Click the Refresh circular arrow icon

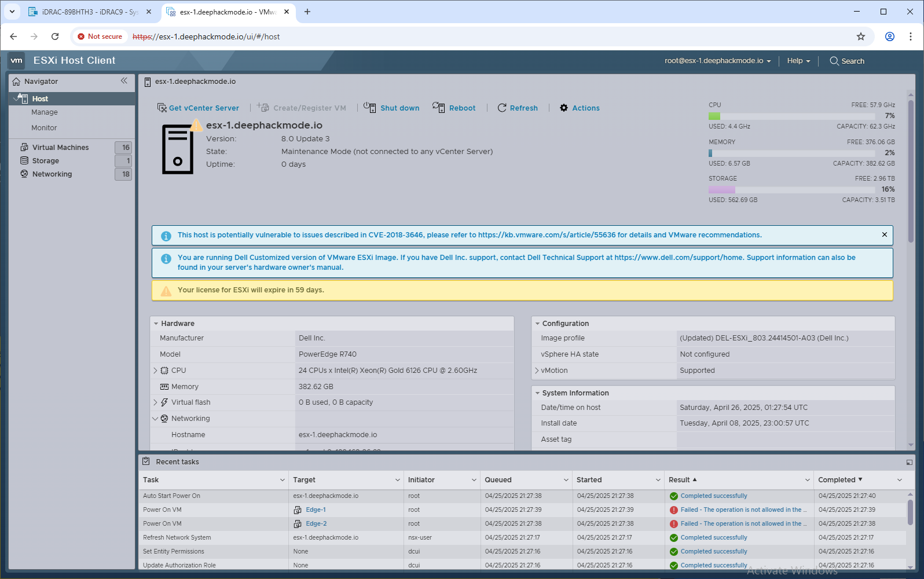[x=502, y=108]
